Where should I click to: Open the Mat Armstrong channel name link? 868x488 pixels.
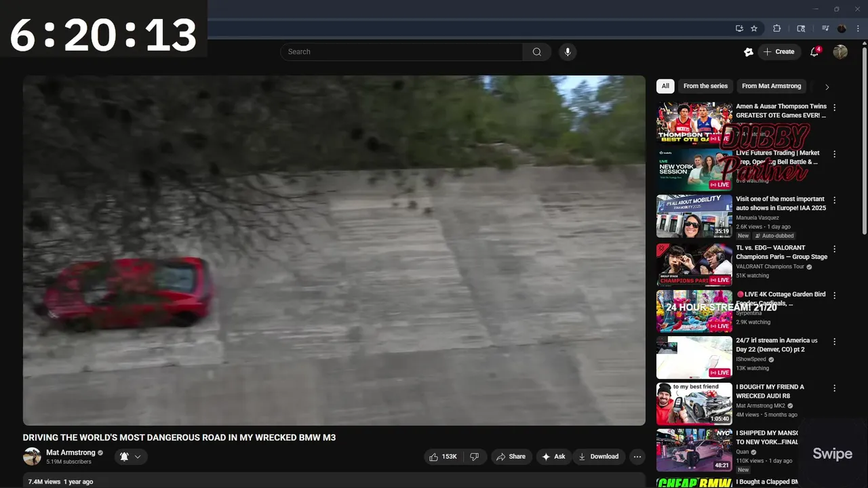point(71,453)
